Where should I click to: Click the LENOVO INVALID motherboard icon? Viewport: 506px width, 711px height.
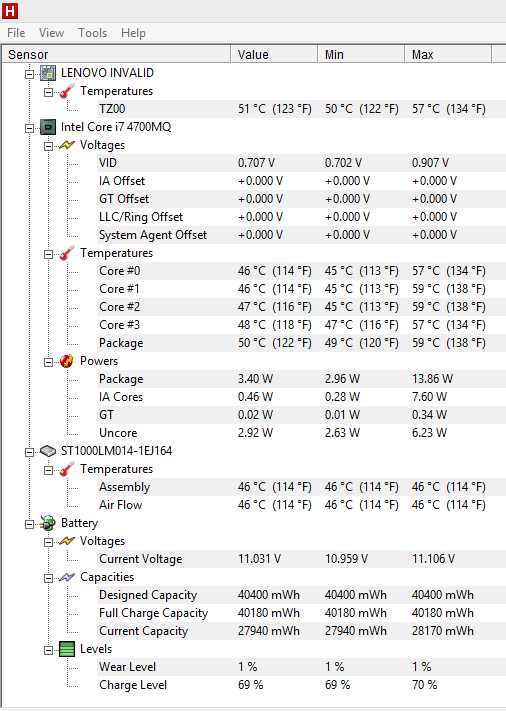(48, 73)
